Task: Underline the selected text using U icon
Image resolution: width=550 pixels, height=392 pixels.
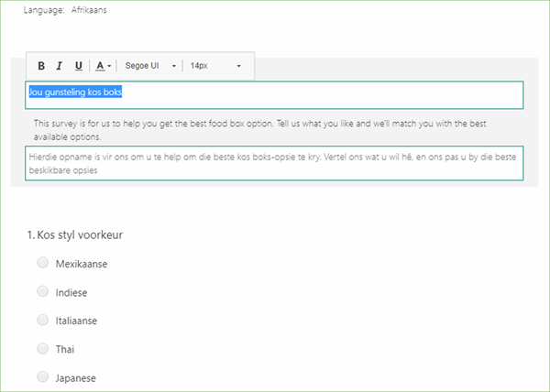Action: tap(79, 66)
